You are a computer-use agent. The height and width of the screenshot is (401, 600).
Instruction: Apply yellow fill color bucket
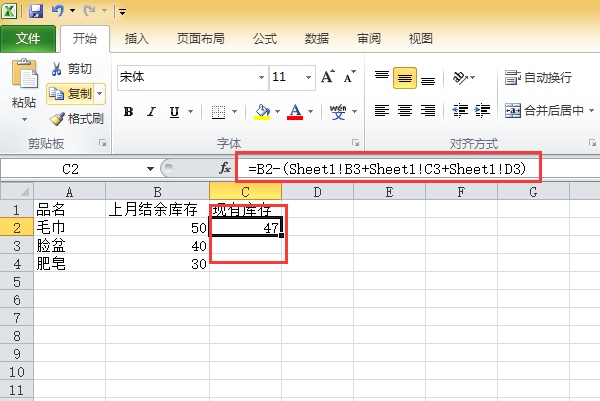point(262,112)
